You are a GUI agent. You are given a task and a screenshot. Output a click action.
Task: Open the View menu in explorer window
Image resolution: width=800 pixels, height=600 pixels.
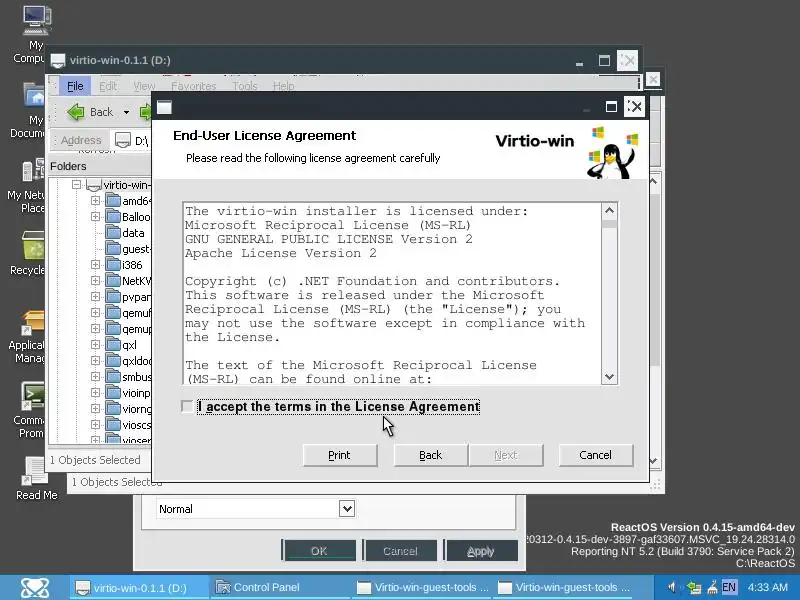(x=144, y=86)
